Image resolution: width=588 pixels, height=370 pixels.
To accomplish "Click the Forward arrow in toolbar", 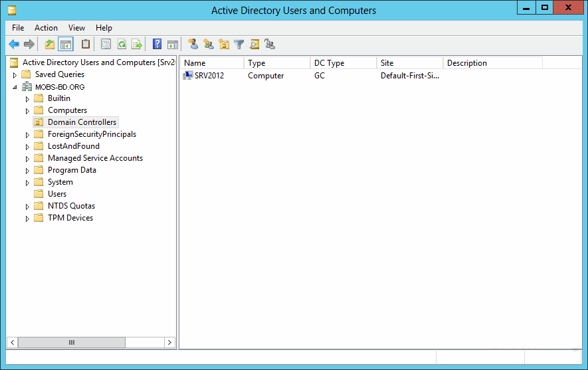I will 29,45.
